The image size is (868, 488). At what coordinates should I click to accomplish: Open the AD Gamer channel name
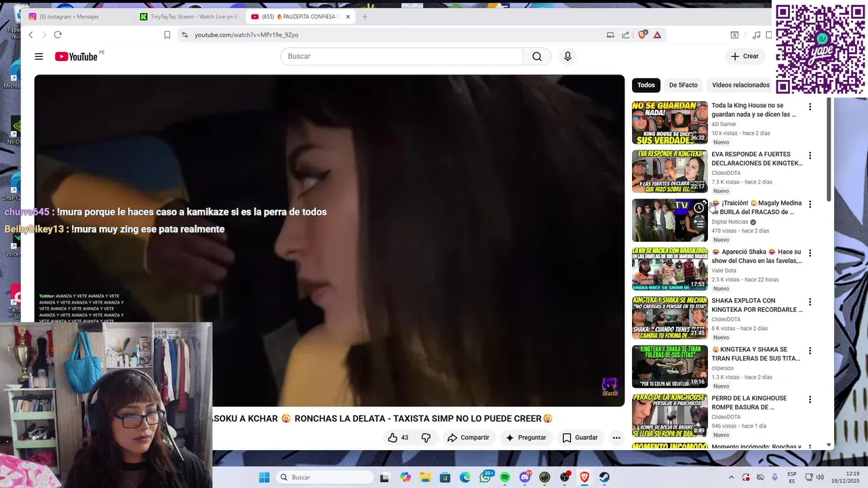pos(724,124)
